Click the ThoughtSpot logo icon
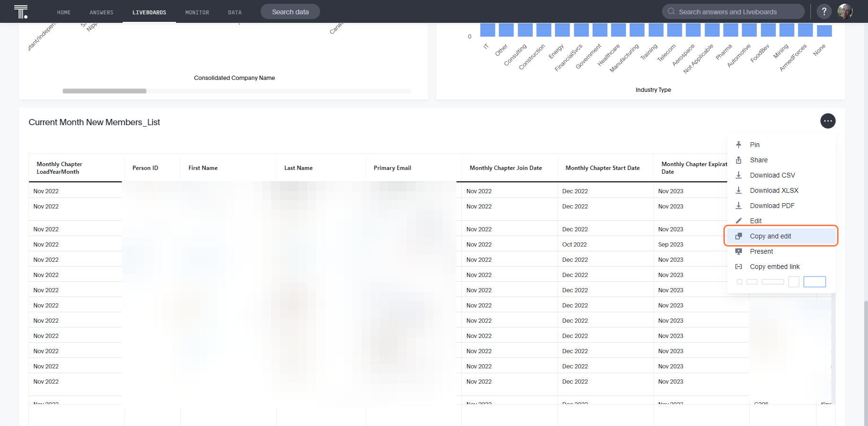 coord(21,11)
